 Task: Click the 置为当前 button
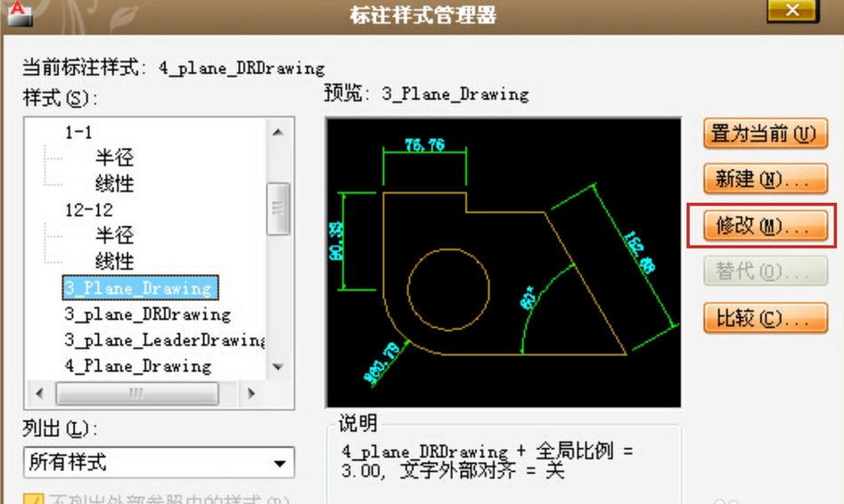(x=766, y=134)
